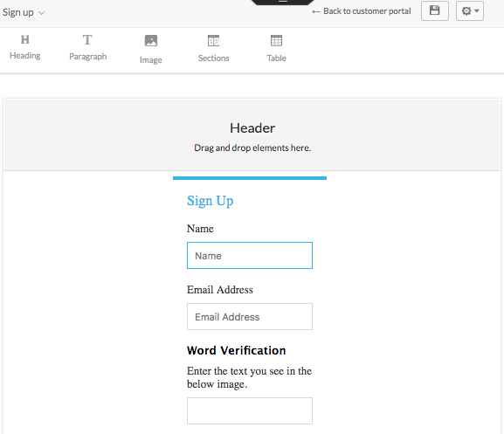The width and height of the screenshot is (504, 434).
Task: Click the save floppy disk icon
Action: (x=435, y=11)
